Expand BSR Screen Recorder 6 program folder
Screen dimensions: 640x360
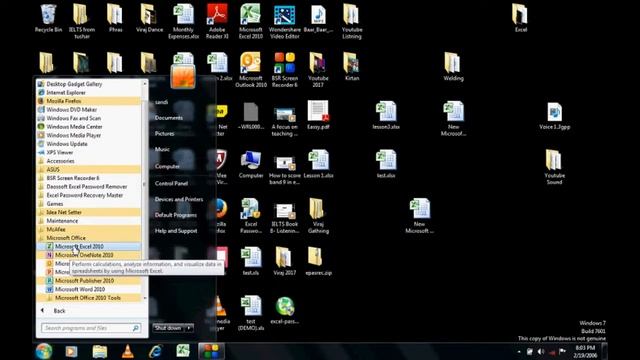pyautogui.click(x=89, y=178)
